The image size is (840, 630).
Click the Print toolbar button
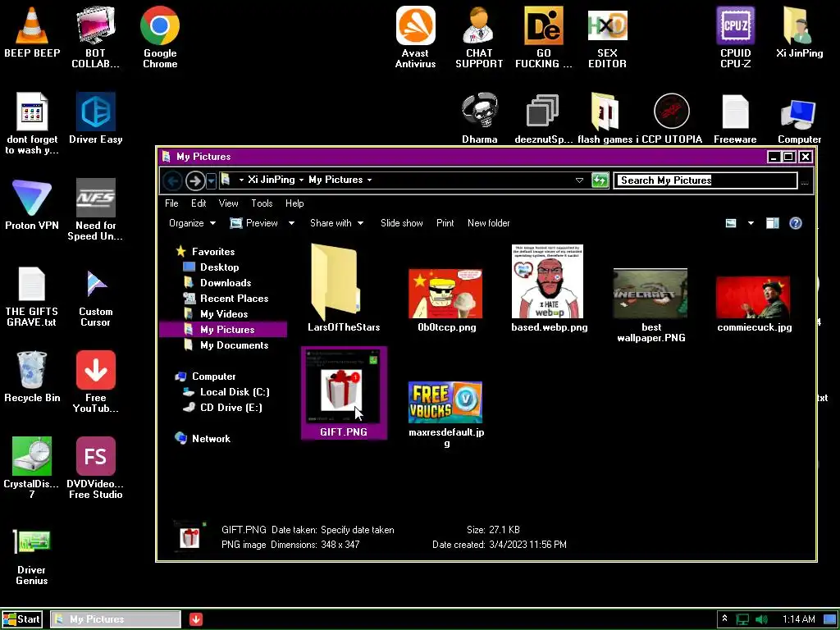click(445, 223)
